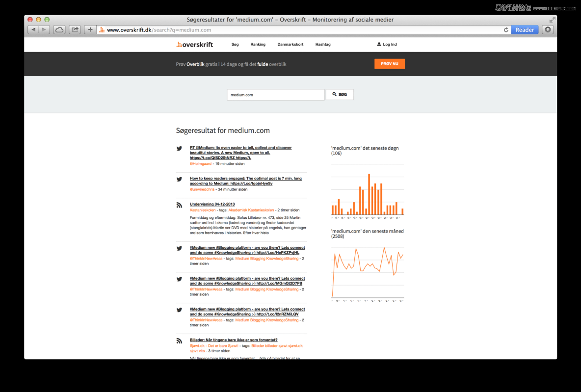581x392 pixels.
Task: Open the Hashtag menu item
Action: [x=323, y=44]
